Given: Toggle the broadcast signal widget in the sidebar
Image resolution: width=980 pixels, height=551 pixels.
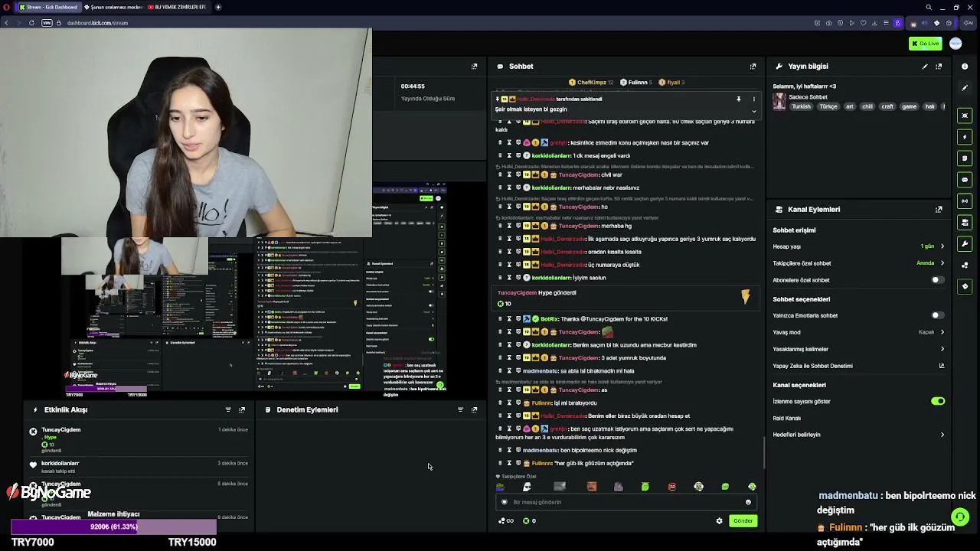Looking at the screenshot, I should point(965,201).
